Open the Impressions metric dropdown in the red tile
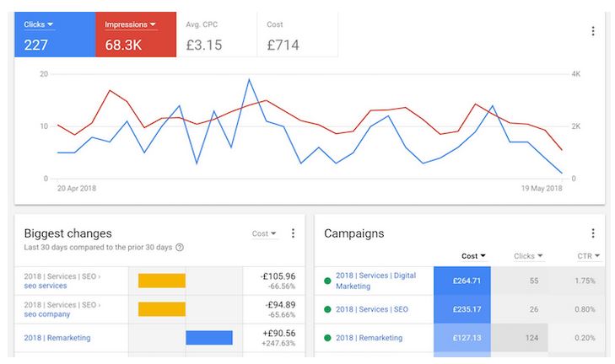615x364 pixels. coord(130,25)
